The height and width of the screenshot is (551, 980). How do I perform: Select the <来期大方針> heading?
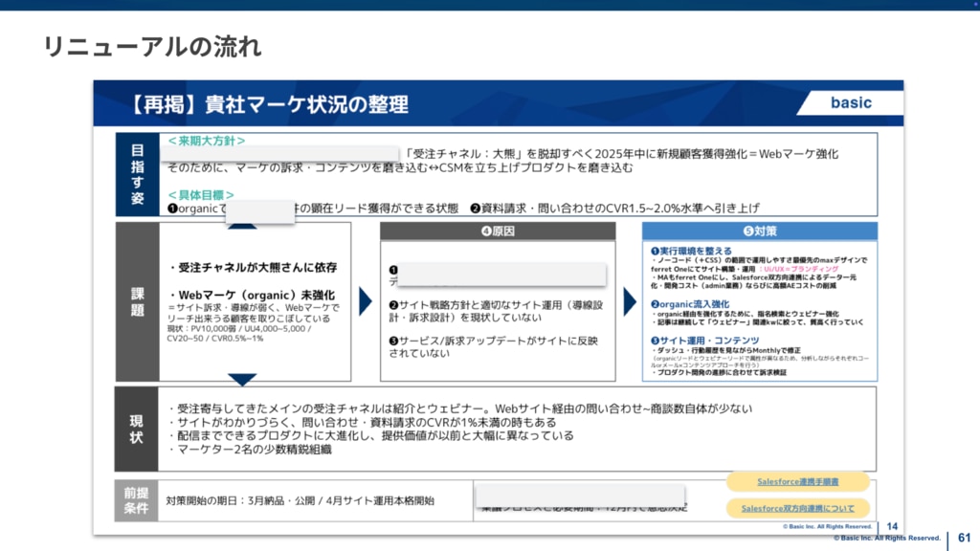207,141
